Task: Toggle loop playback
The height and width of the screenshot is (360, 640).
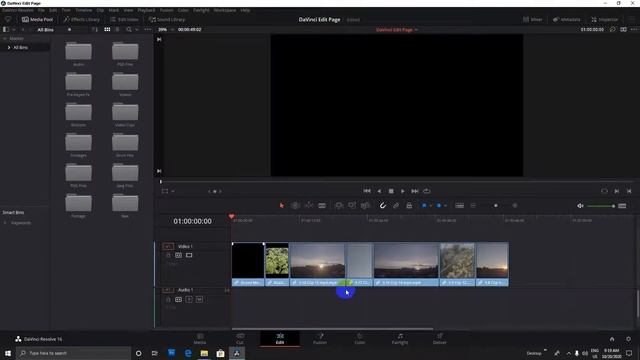Action: [427, 191]
